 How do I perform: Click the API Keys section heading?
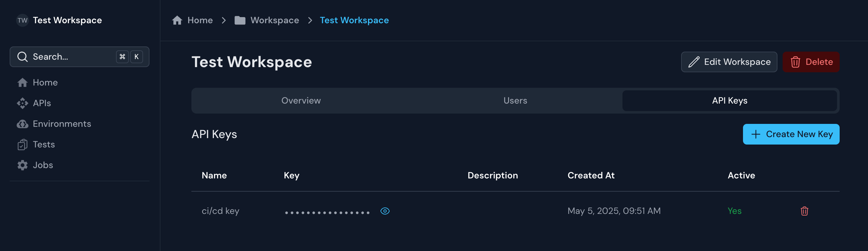[x=214, y=134]
